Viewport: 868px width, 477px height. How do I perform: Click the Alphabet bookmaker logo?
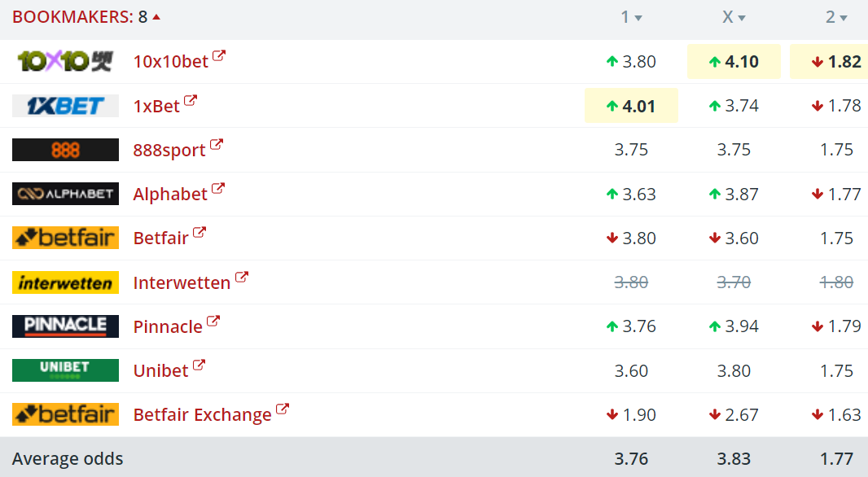65,194
